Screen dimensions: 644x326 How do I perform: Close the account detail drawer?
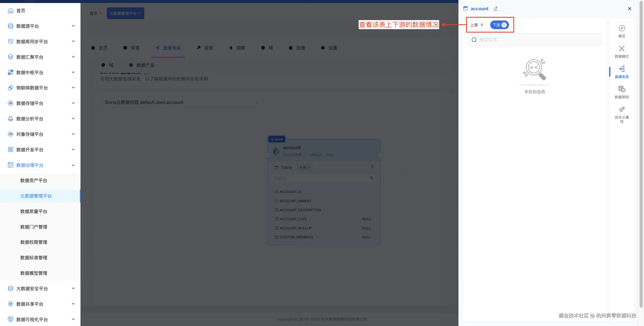point(629,9)
